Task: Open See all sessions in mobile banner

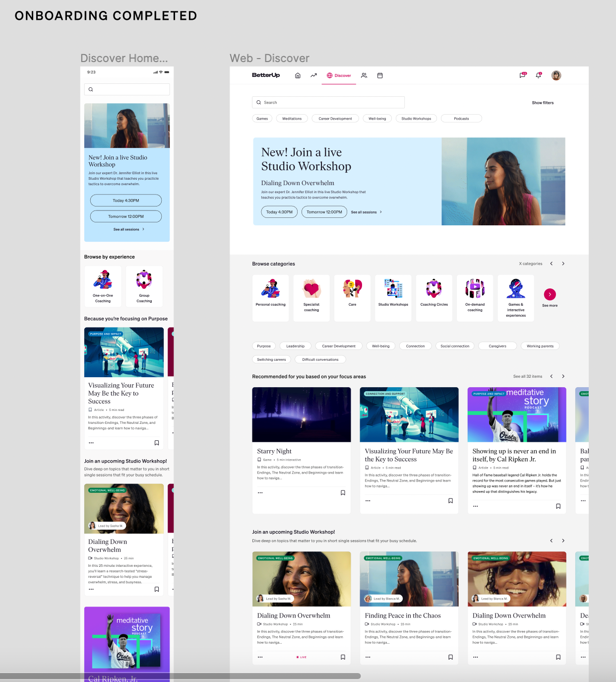Action: coord(129,229)
